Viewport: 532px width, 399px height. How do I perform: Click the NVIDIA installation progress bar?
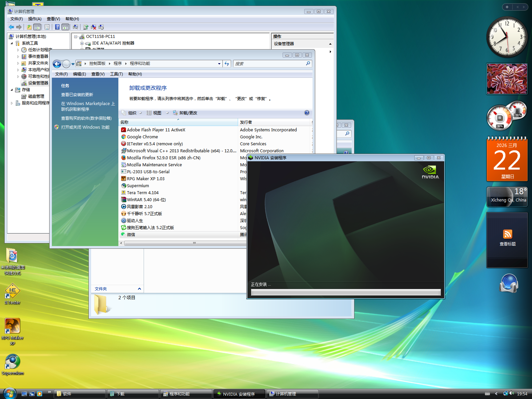pyautogui.click(x=346, y=292)
